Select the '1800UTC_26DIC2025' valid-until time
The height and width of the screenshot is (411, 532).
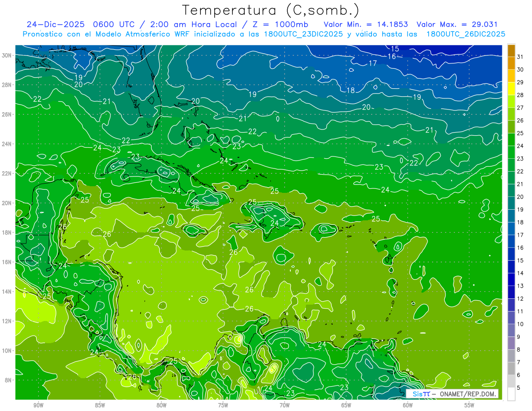(x=465, y=34)
